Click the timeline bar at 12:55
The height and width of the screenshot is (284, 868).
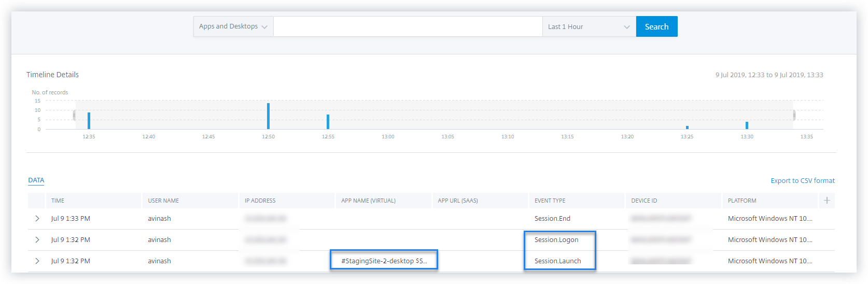click(328, 122)
